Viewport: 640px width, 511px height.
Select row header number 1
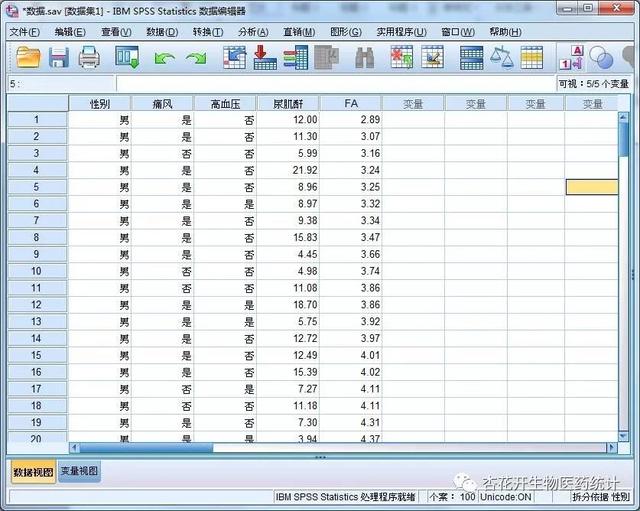click(x=37, y=120)
